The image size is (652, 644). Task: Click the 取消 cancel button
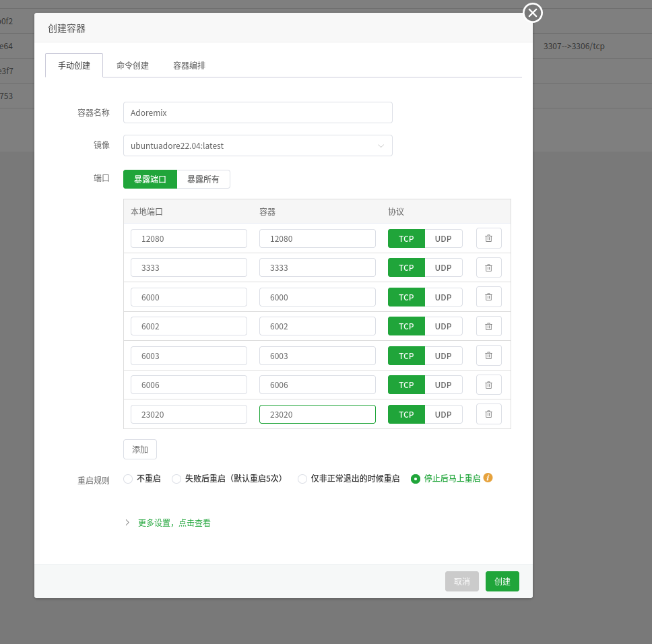462,581
